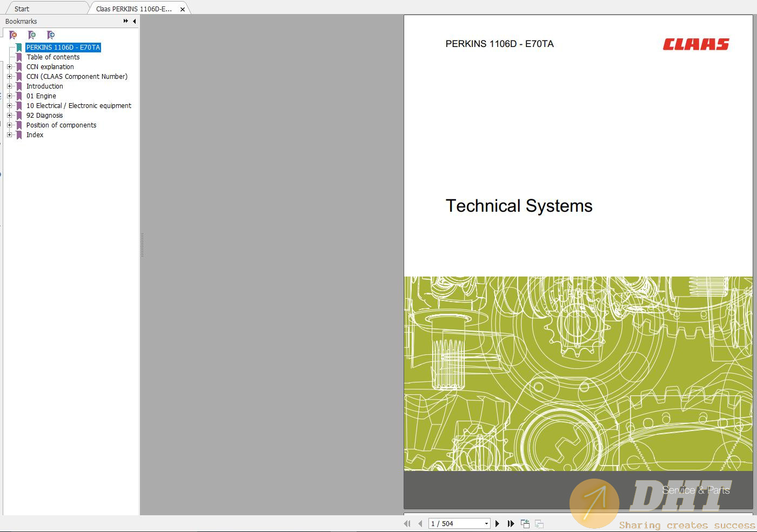Open 10 Electrical / Electronic equipment bookmark
The image size is (757, 532).
(x=79, y=106)
